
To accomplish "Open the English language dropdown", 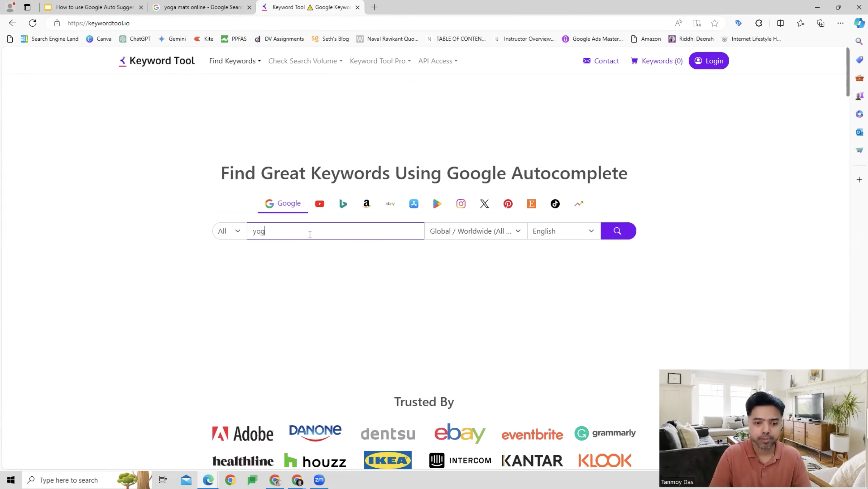I will [x=563, y=231].
